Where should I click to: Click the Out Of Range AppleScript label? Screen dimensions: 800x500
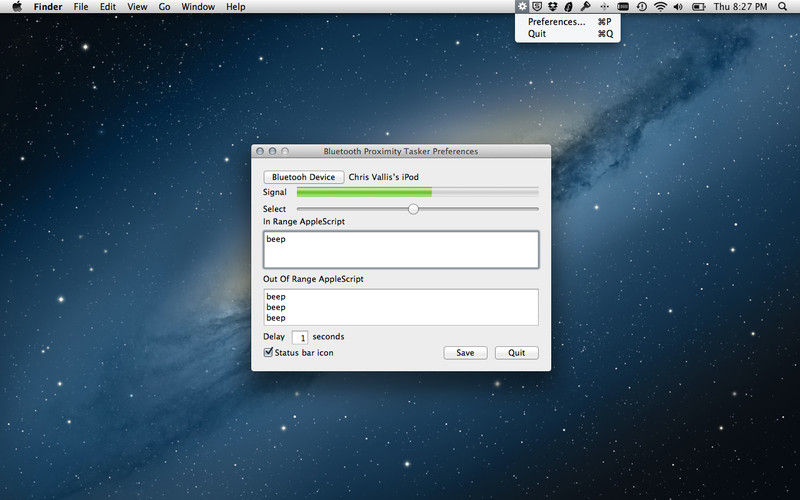click(313, 279)
